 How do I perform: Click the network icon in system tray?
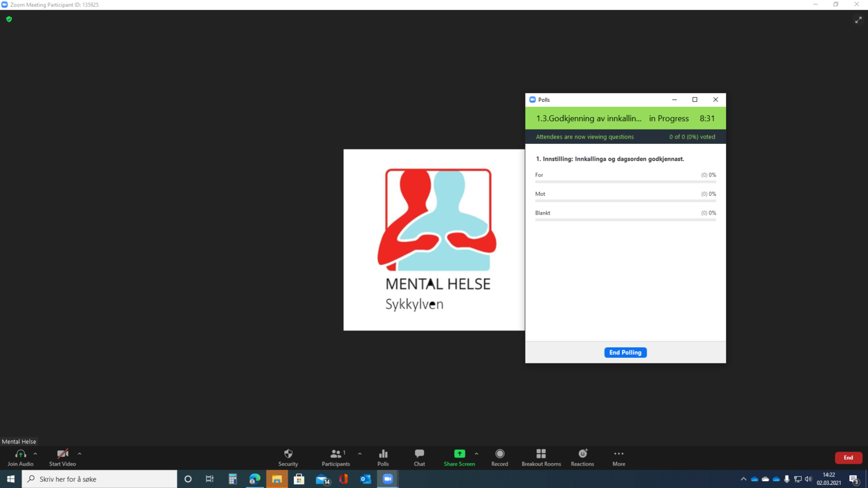[798, 479]
